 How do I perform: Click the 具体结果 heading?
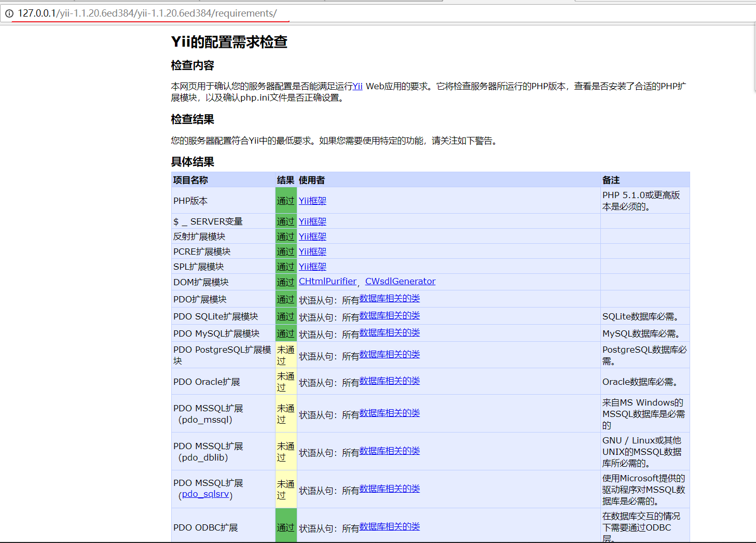pos(193,162)
